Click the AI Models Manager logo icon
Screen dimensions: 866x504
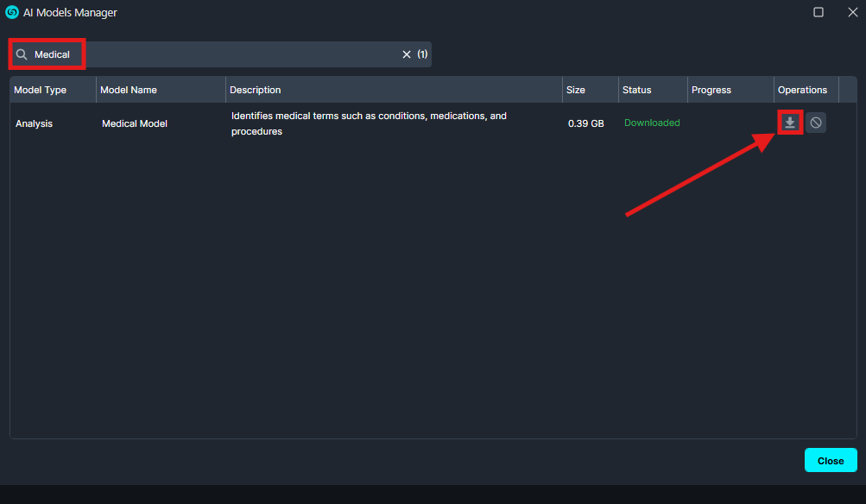click(x=12, y=13)
